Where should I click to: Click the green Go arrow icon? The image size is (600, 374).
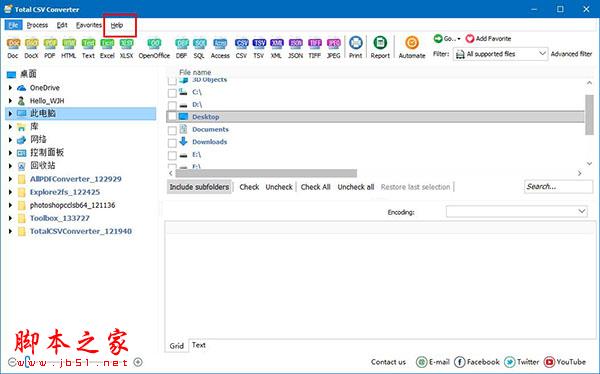438,38
